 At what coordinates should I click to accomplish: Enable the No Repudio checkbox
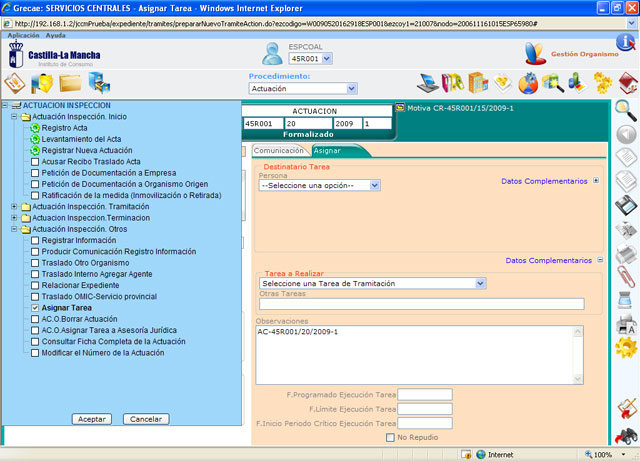[x=390, y=437]
